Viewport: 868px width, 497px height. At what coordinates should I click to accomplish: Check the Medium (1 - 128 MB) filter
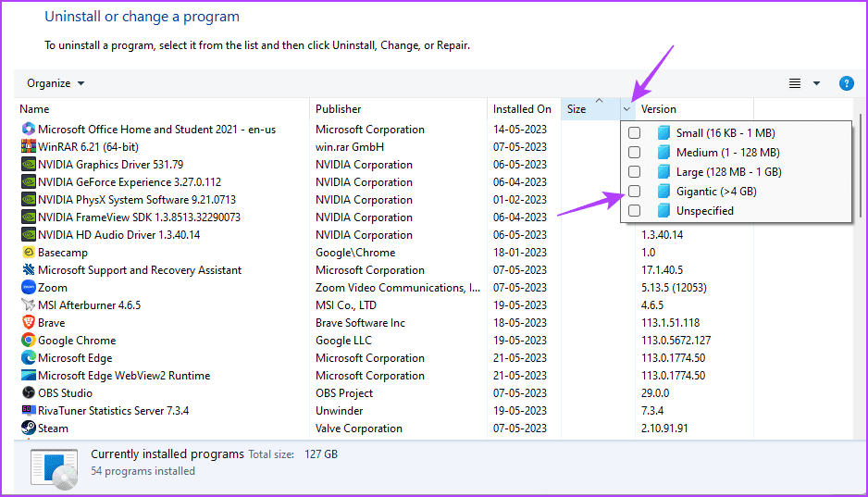[x=635, y=152]
